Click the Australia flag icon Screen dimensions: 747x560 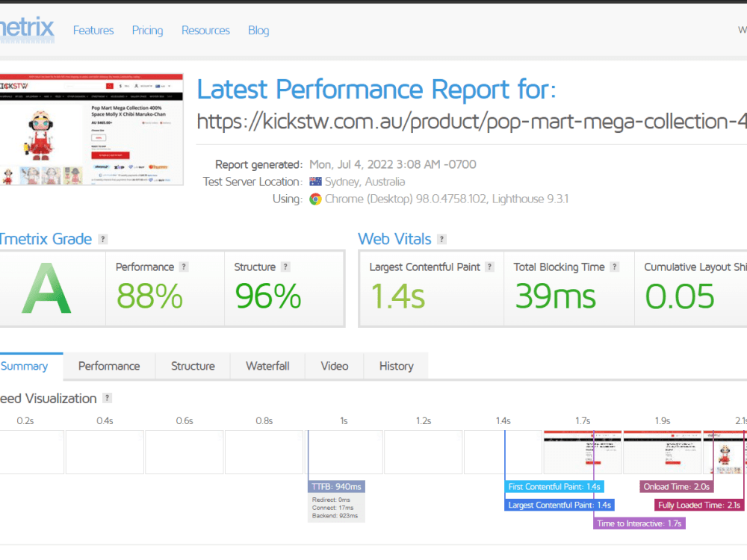[x=315, y=181]
